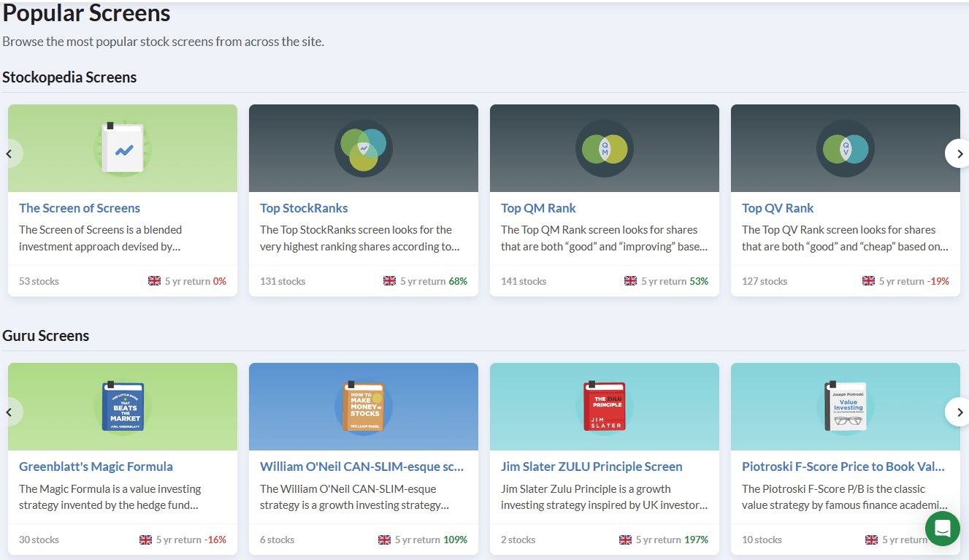
Task: Click the left arrow on Stockopedia Screens carousel
Action: [9, 153]
